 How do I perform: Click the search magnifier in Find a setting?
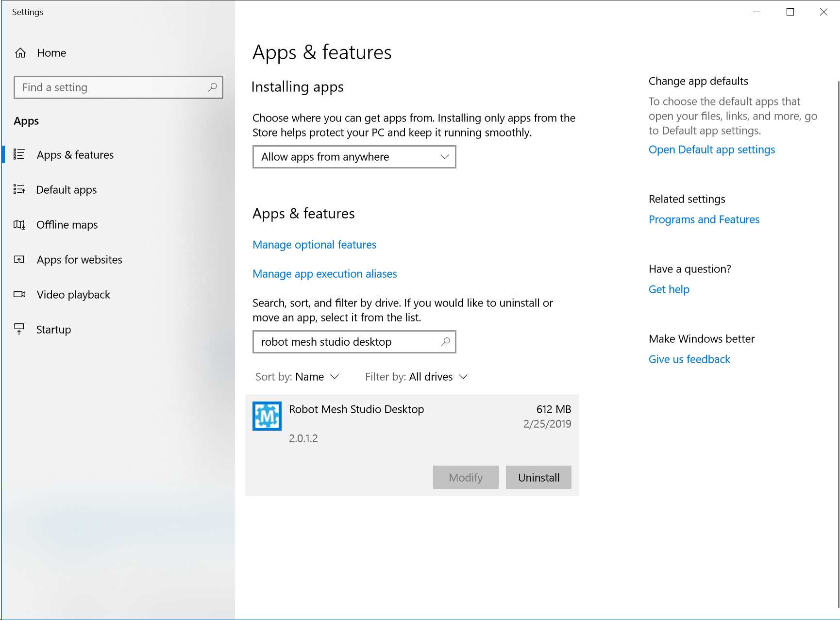(212, 87)
